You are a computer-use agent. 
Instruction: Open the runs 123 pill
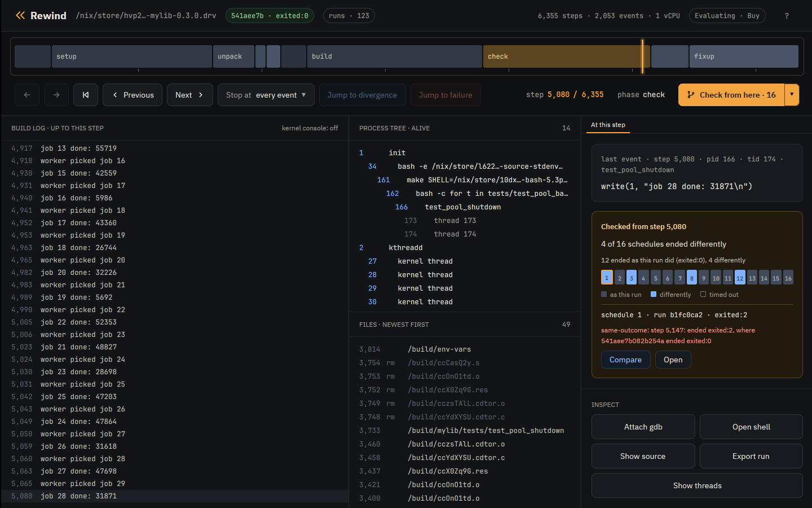point(349,16)
